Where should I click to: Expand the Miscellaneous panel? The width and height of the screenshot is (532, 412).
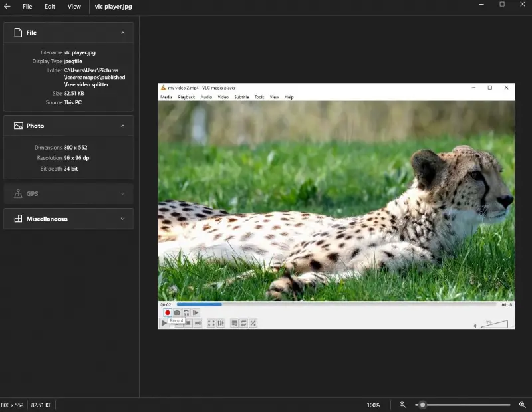(122, 219)
